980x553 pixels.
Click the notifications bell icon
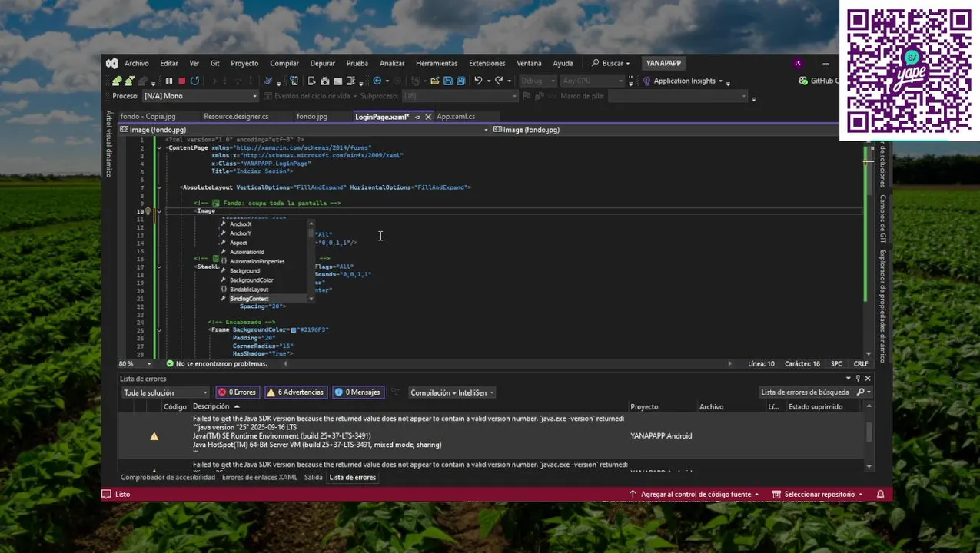[x=881, y=495]
